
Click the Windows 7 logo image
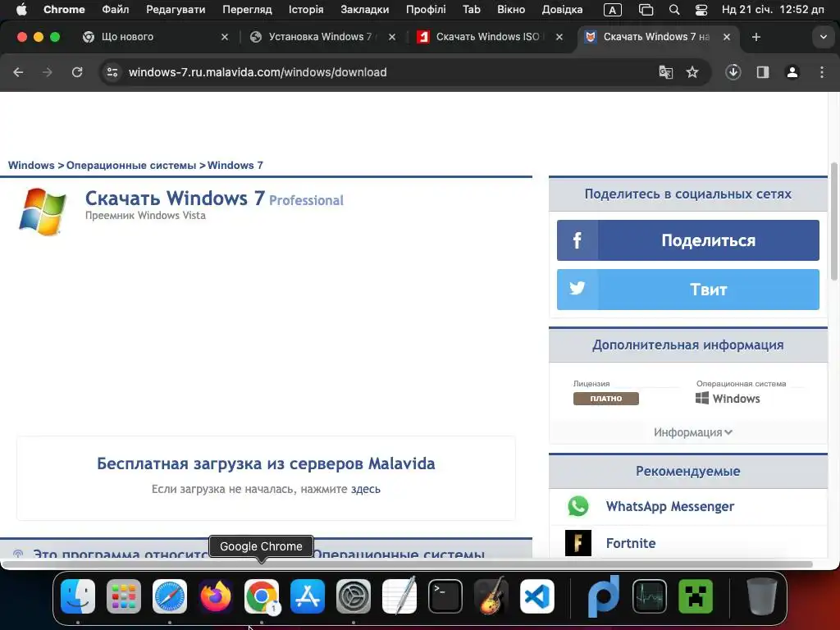(x=43, y=211)
